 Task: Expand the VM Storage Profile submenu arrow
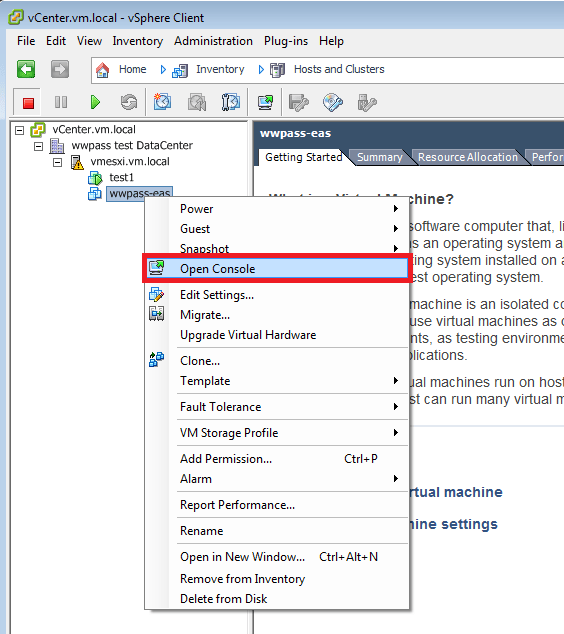click(x=396, y=433)
